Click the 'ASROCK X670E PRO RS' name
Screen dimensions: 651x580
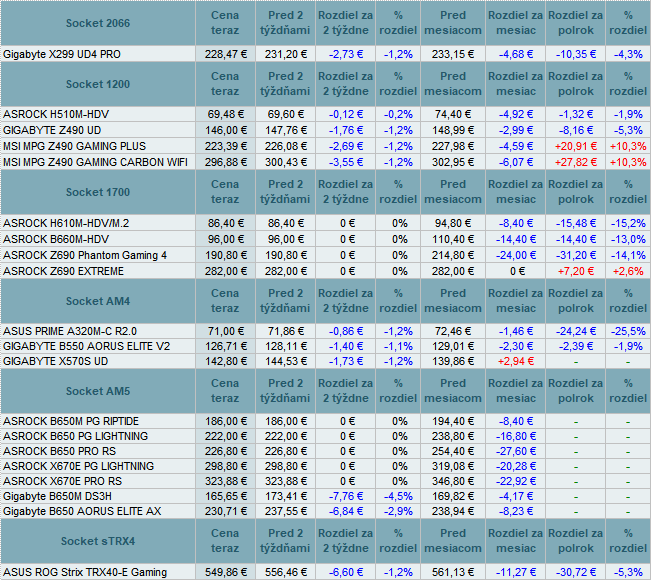click(62, 481)
